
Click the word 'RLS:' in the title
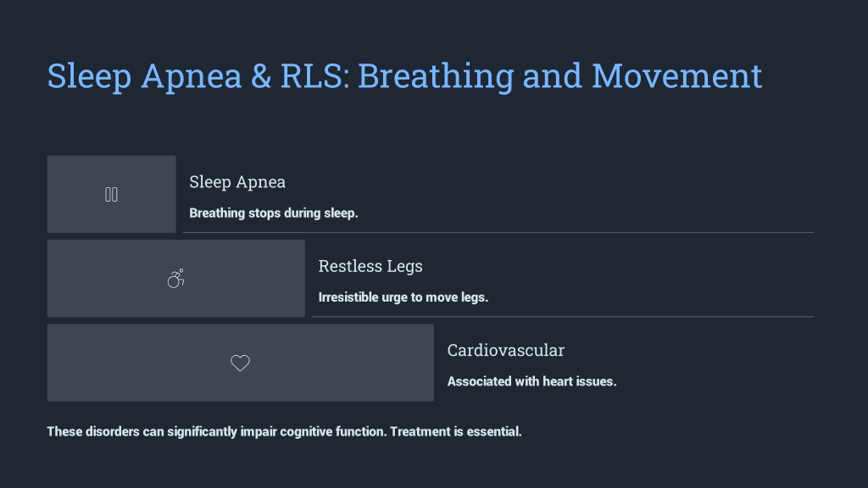click(315, 75)
